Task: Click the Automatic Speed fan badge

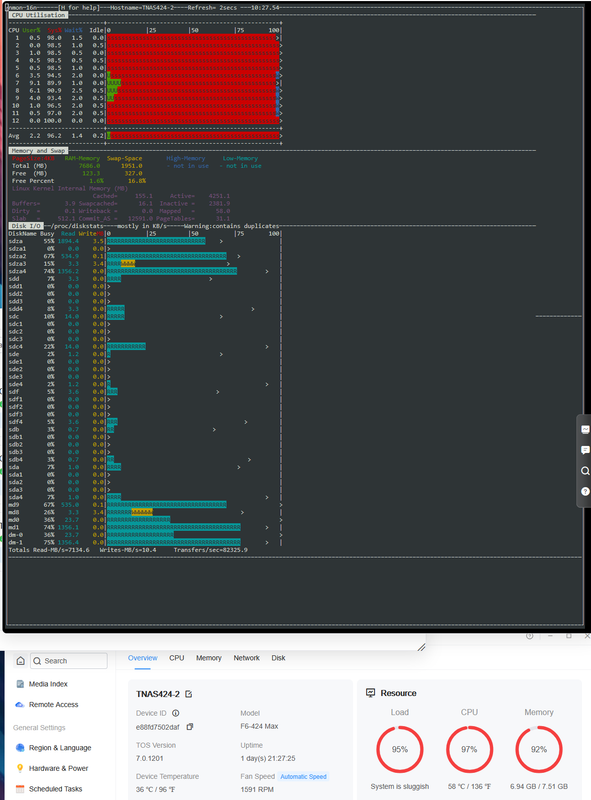Action: point(304,777)
